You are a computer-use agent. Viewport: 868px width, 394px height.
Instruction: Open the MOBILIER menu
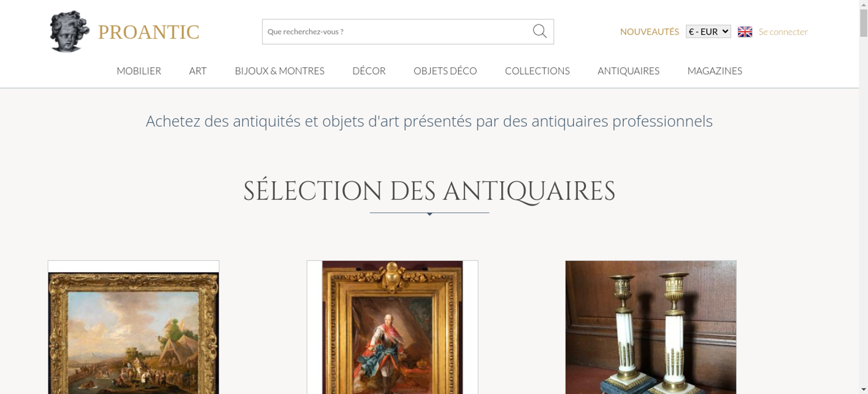tap(139, 71)
